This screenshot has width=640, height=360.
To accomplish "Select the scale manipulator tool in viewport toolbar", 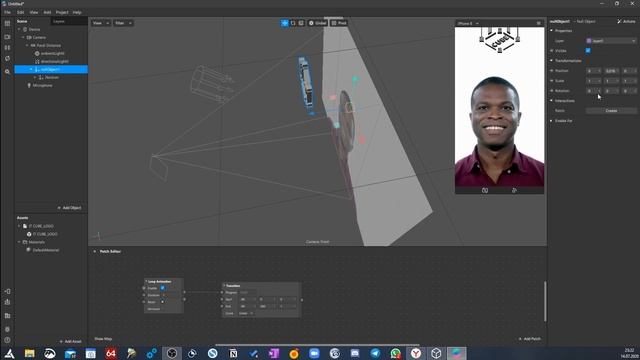I will pos(301,23).
